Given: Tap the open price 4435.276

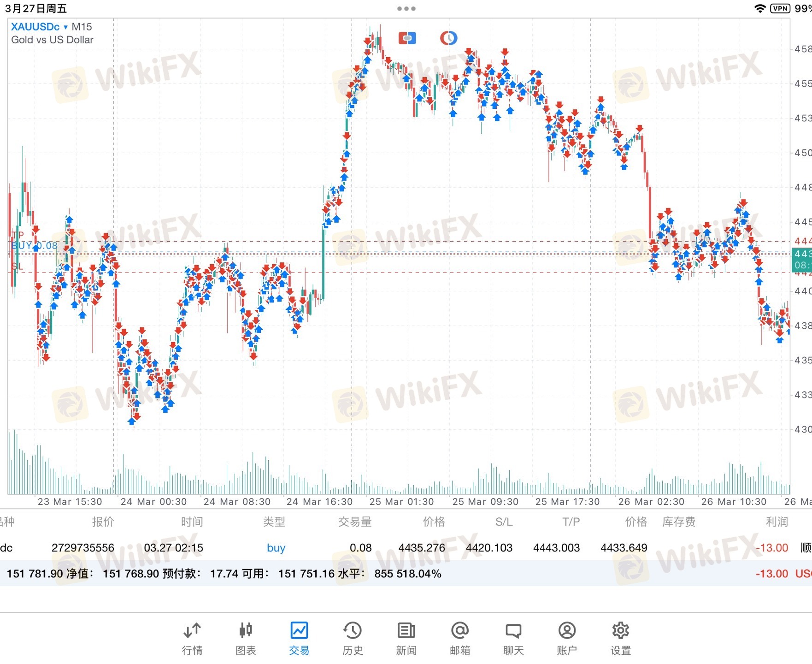Looking at the screenshot, I should [x=422, y=548].
